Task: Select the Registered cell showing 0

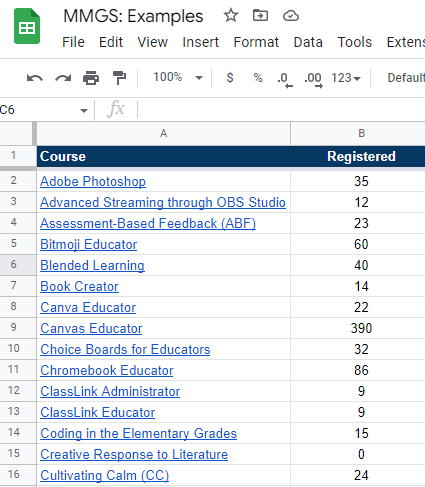Action: pos(358,454)
